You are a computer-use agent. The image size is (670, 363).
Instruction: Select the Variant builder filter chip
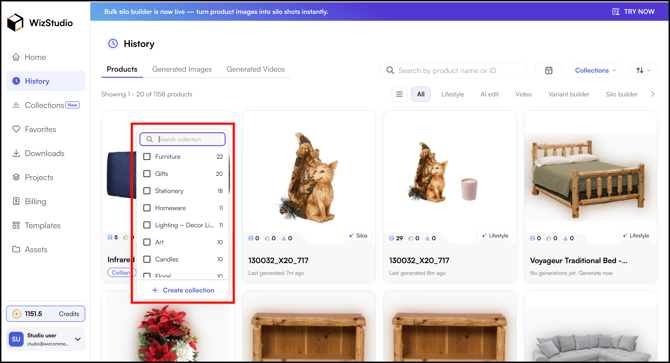coord(569,94)
